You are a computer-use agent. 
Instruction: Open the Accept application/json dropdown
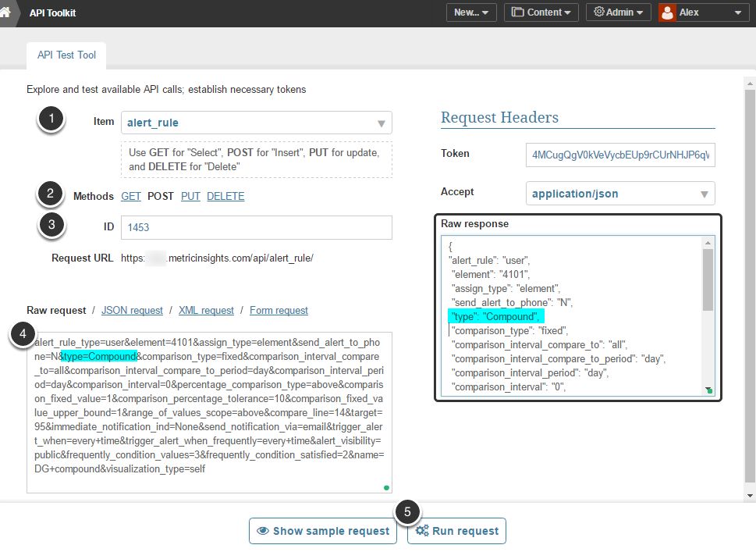coord(704,194)
